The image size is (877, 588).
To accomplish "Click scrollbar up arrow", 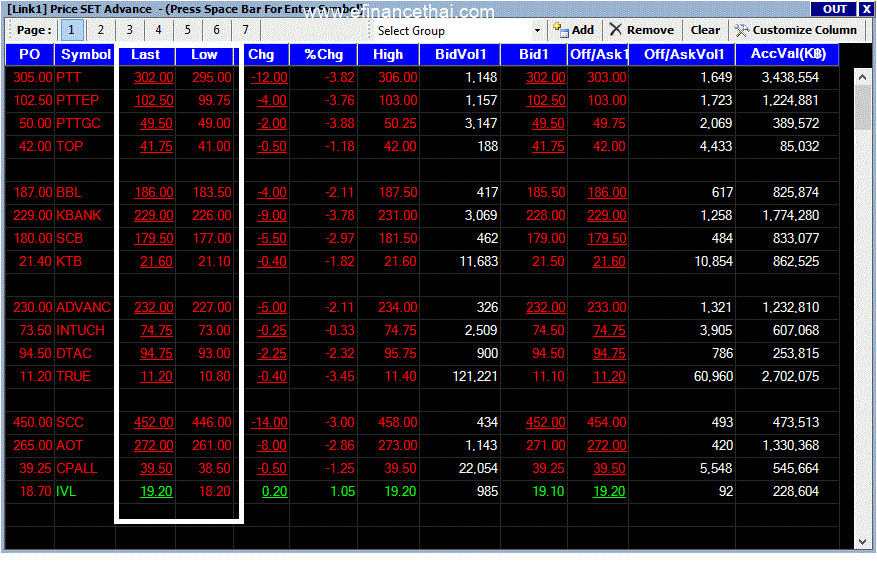I will (x=862, y=78).
